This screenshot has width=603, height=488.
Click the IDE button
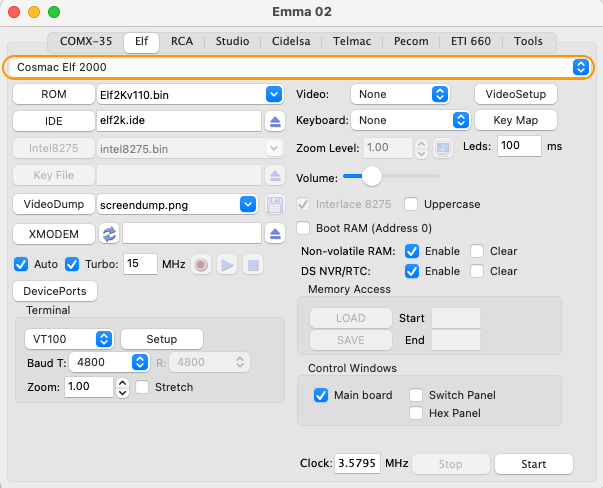pos(54,121)
